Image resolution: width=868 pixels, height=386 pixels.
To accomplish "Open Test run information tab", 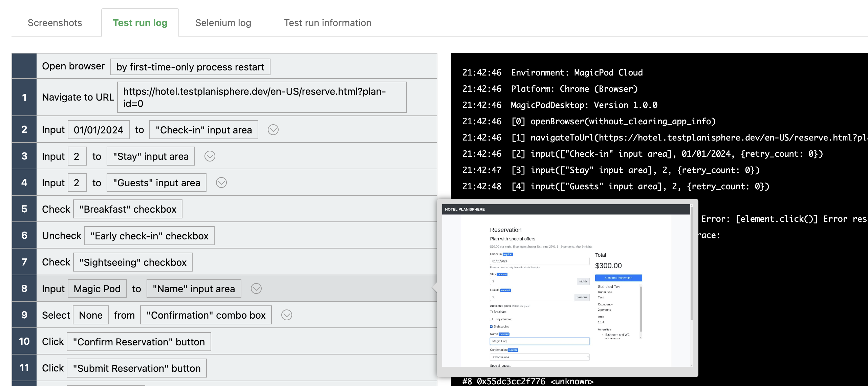I will pos(327,23).
